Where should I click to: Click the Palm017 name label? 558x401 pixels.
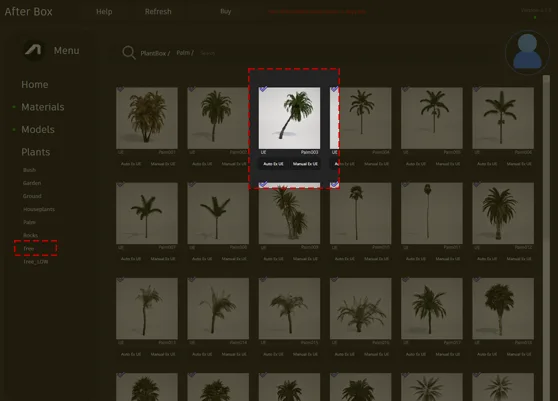(452, 343)
